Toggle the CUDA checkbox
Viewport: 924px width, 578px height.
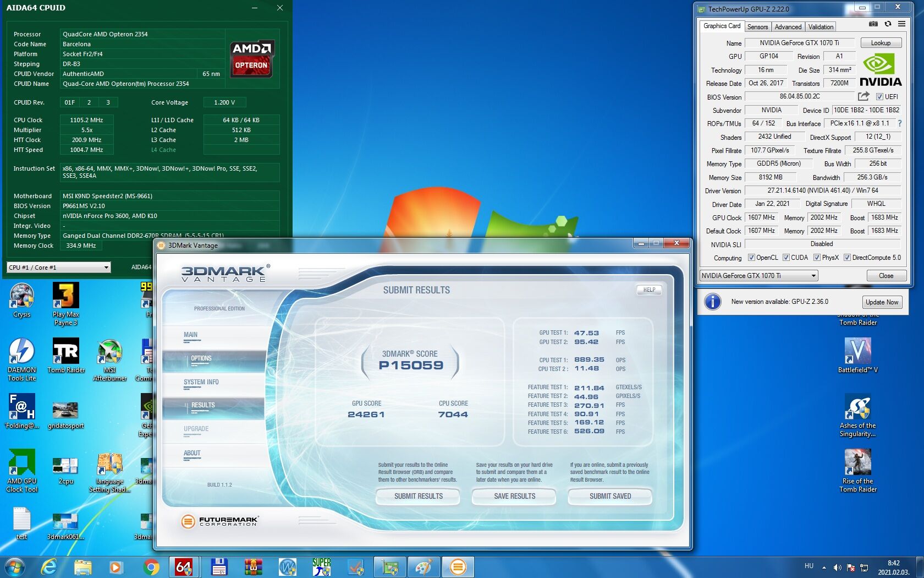(786, 258)
